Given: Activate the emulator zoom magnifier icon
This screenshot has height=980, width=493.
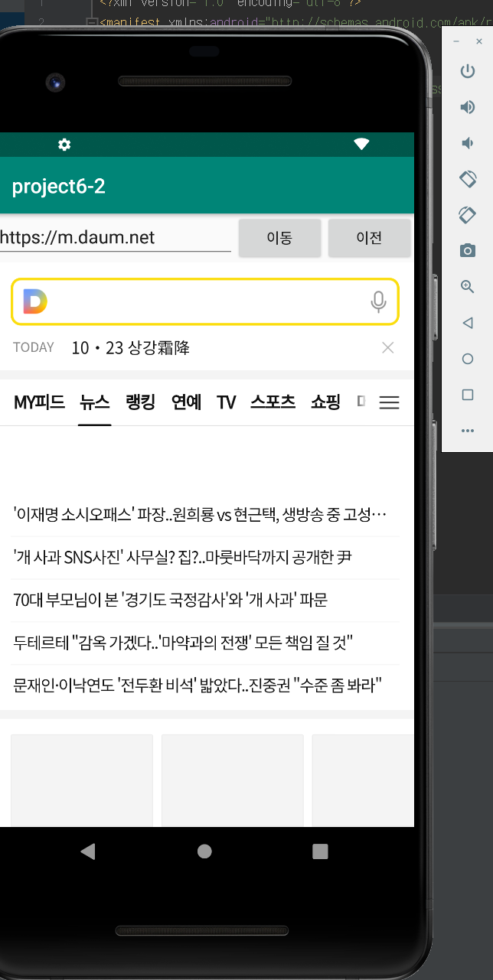Looking at the screenshot, I should tap(467, 287).
